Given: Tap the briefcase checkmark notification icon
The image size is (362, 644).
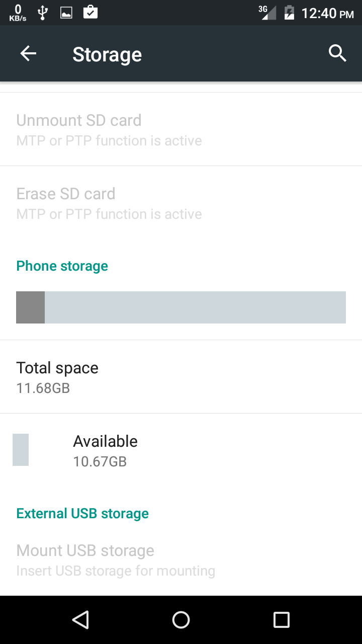Looking at the screenshot, I should [x=90, y=12].
